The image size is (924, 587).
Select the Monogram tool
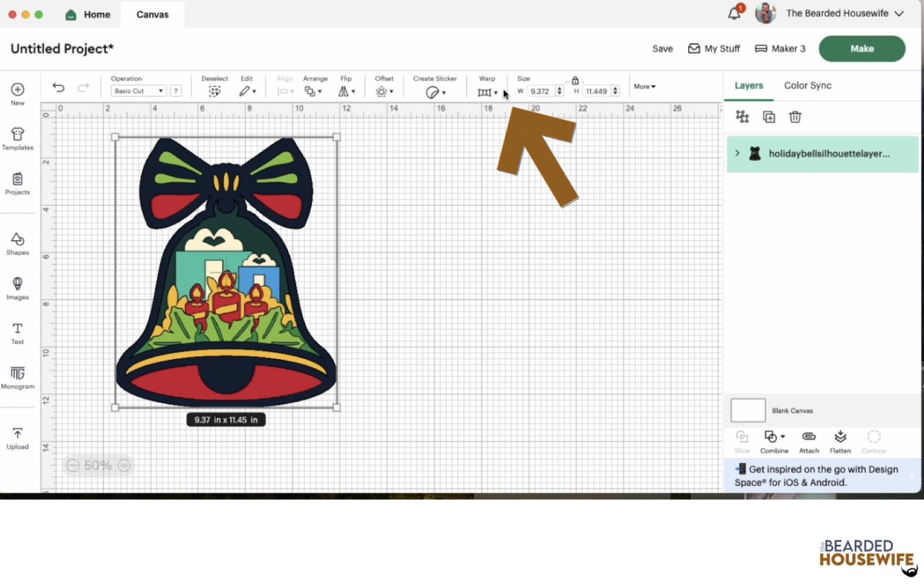coord(17,376)
